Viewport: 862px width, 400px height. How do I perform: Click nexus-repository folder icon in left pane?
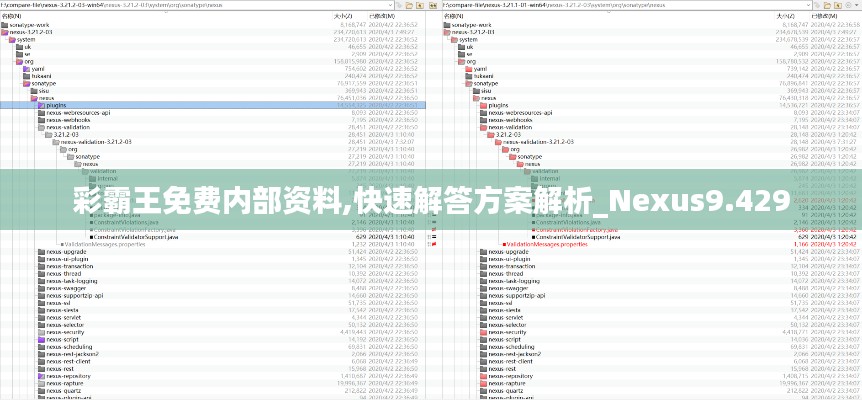pos(41,375)
